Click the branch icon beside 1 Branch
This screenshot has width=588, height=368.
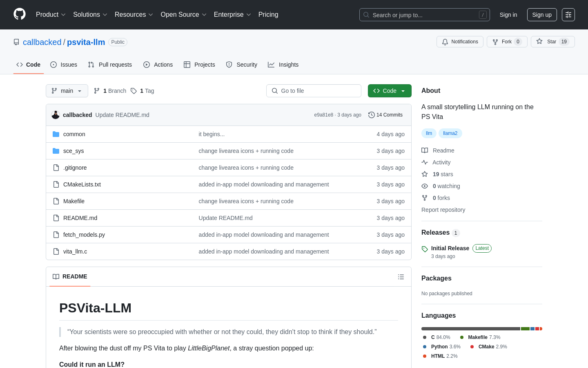pyautogui.click(x=97, y=91)
